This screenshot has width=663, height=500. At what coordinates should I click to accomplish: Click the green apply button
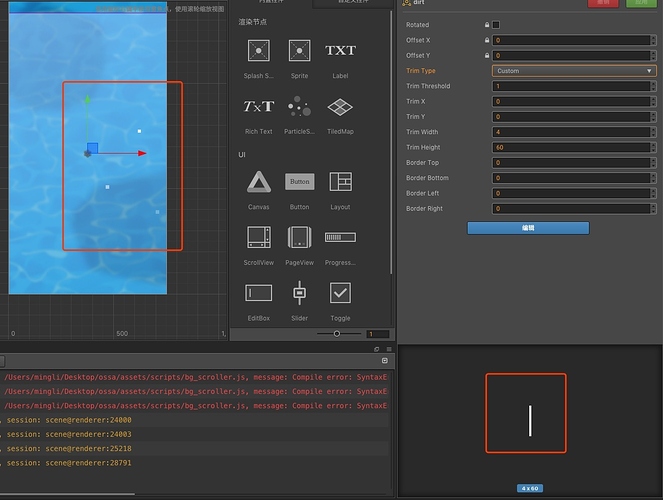pos(641,3)
